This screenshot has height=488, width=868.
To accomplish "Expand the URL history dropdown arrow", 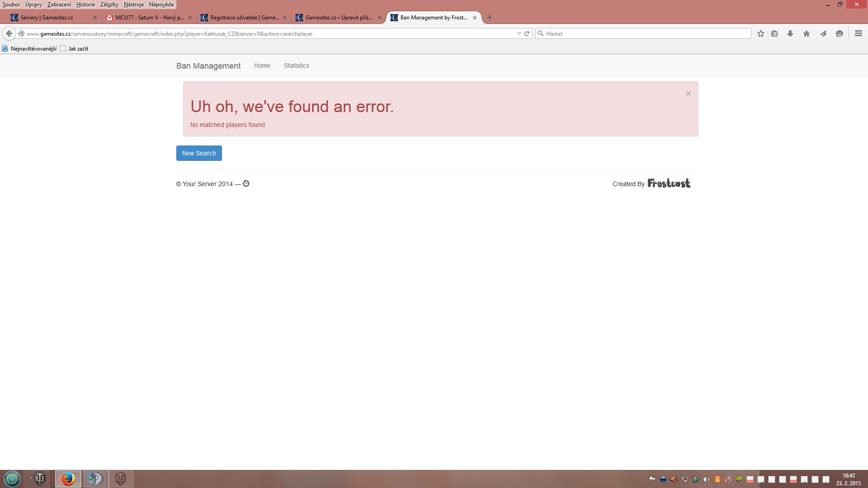I will [519, 33].
